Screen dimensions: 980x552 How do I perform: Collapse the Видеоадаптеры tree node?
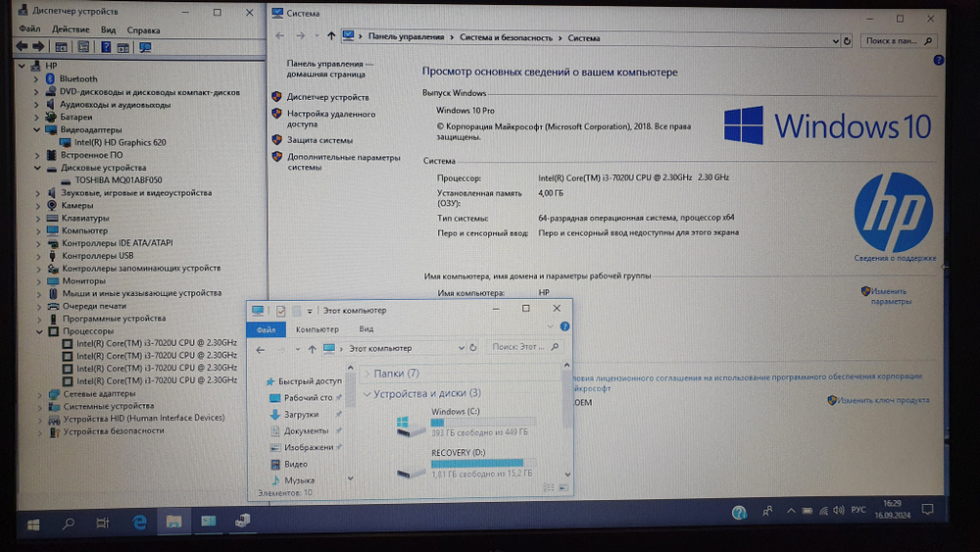click(x=36, y=129)
